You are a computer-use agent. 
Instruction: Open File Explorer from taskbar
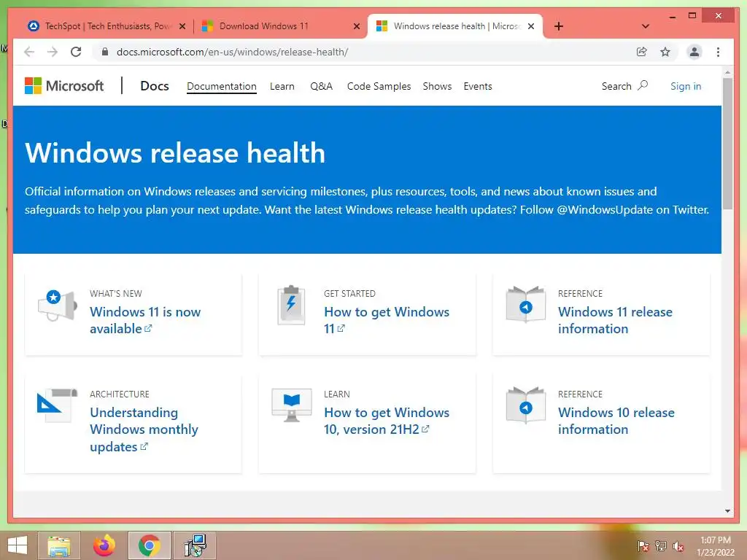pos(59,545)
